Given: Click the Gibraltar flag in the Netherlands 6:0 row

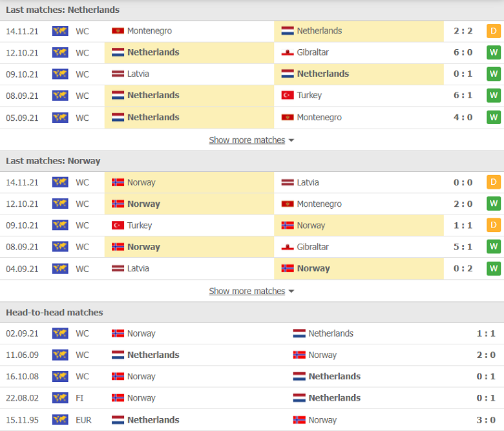Looking at the screenshot, I should (x=288, y=52).
